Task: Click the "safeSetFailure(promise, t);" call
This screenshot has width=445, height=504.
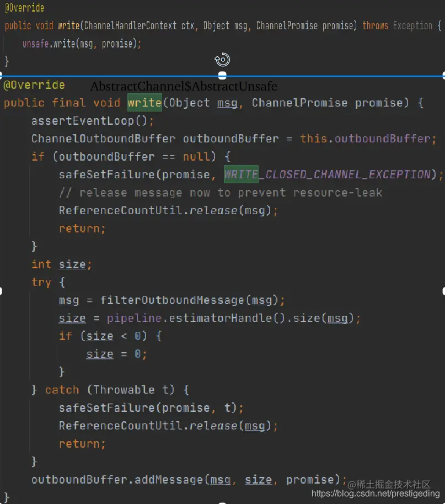Action: click(151, 408)
